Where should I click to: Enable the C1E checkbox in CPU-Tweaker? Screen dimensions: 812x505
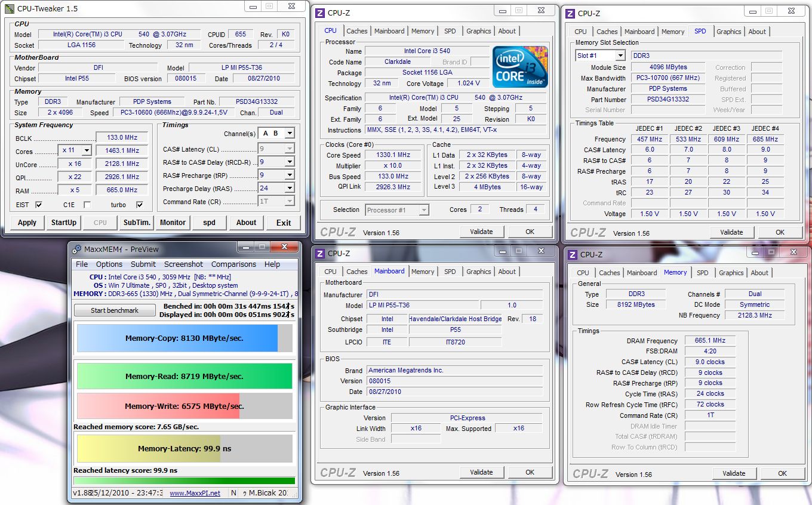87,205
